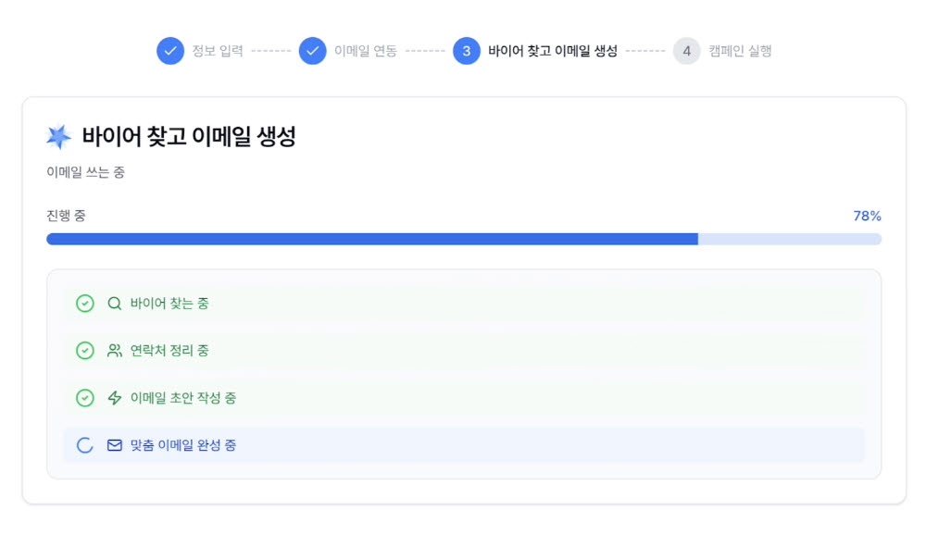The image size is (926, 560).
Task: Open the 캠페인 실행 step label
Action: pyautogui.click(x=740, y=51)
